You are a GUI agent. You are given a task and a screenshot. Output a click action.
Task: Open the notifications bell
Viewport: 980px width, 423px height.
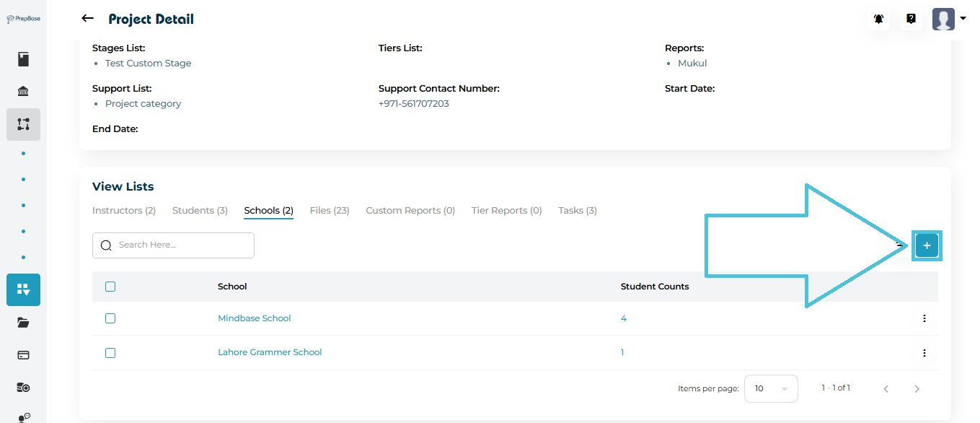(x=878, y=19)
